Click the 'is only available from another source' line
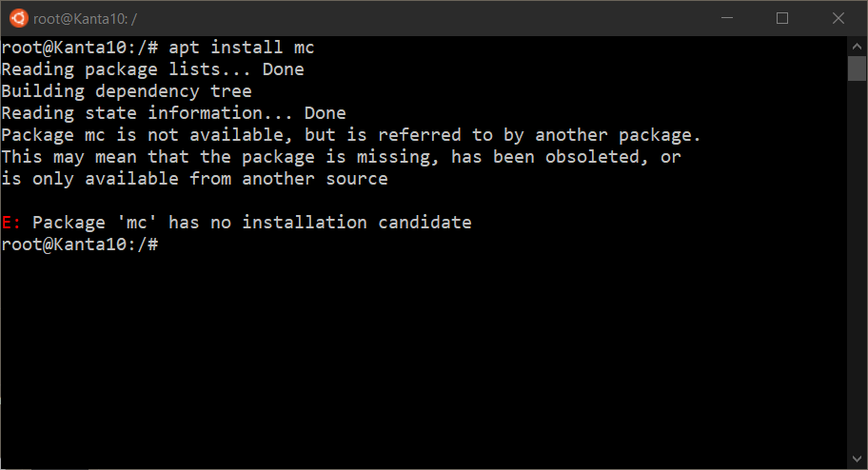Image resolution: width=868 pixels, height=470 pixels. pos(195,179)
